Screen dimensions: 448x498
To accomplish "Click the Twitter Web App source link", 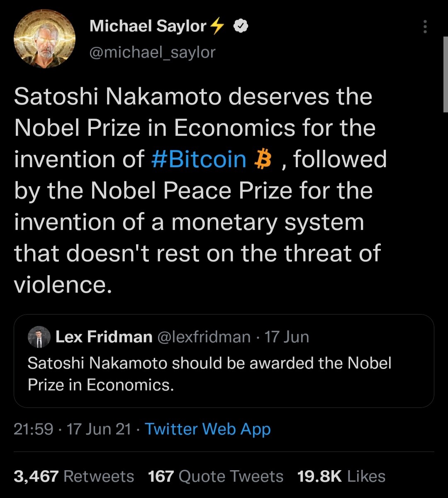I will pos(208,429).
